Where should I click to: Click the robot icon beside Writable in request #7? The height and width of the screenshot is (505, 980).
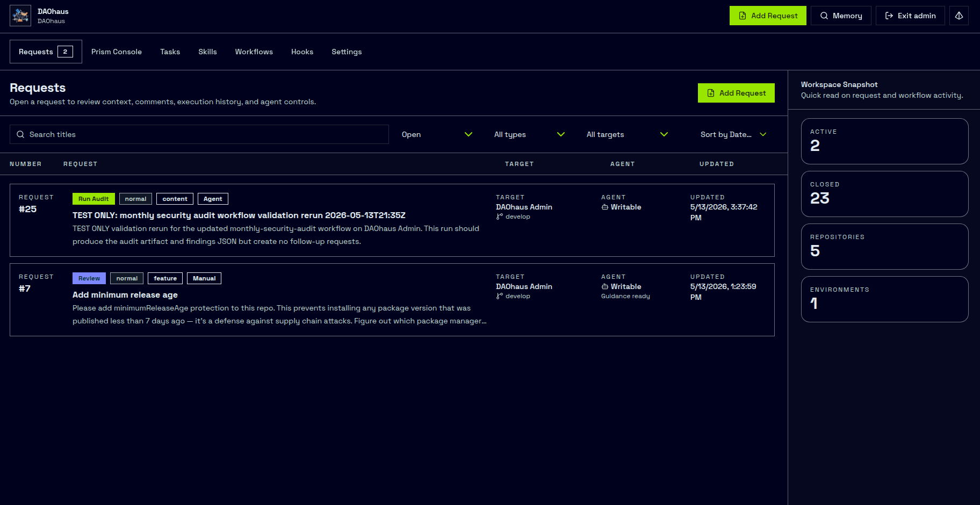click(605, 286)
